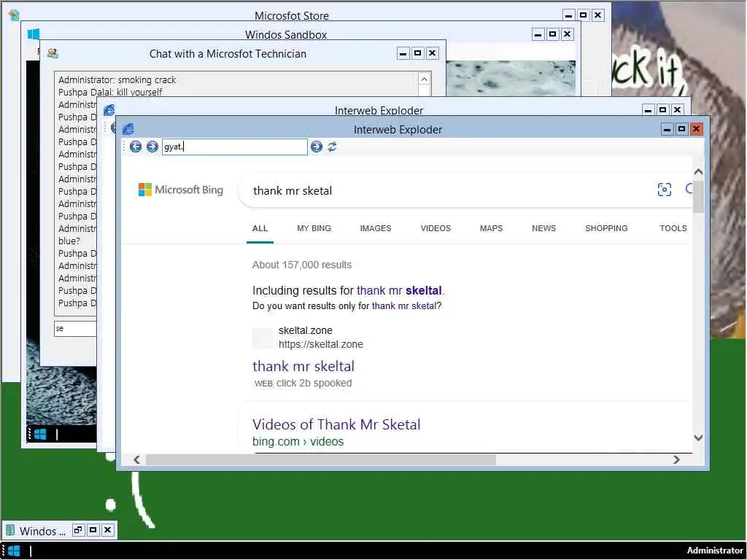Click the Administrator label on taskbar
Image resolution: width=747 pixels, height=560 pixels.
(x=715, y=551)
